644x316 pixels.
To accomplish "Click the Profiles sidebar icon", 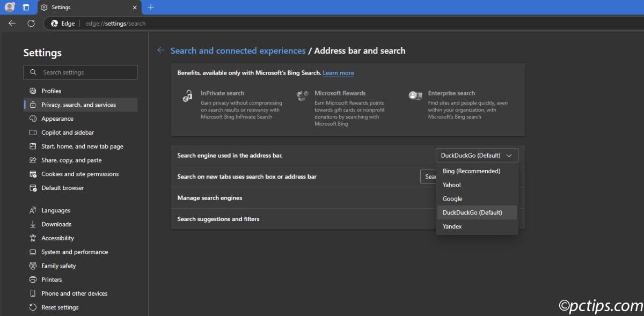I will coord(33,91).
